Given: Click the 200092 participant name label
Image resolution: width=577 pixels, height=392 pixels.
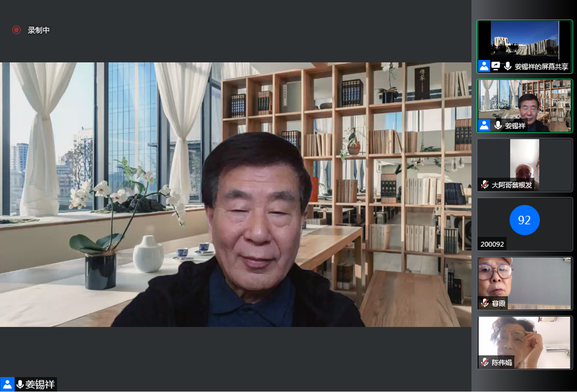Looking at the screenshot, I should pos(492,244).
